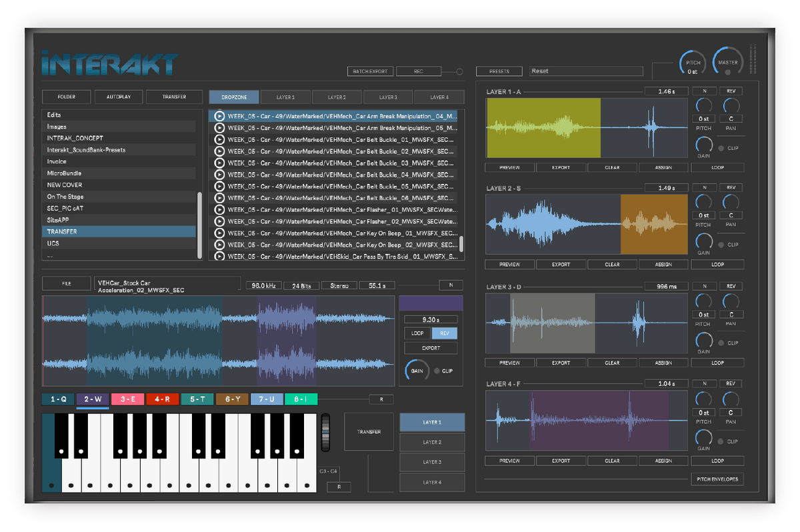Viewport: 800px width, 532px height.
Task: Click Layer 2 Gain knob
Action: click(x=703, y=241)
